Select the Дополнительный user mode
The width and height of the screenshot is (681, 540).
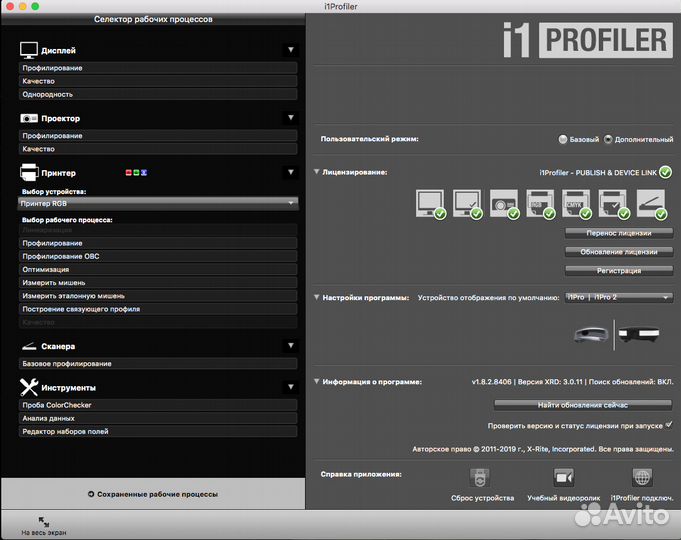pos(608,139)
